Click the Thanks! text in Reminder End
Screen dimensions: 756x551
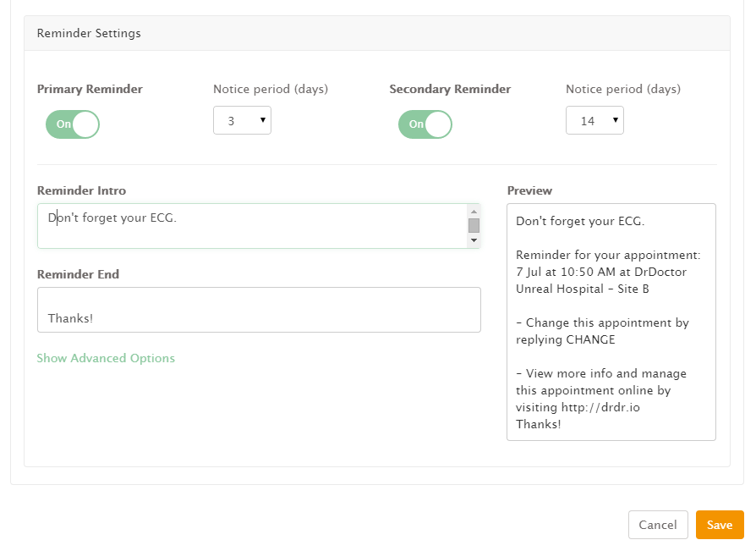[70, 318]
